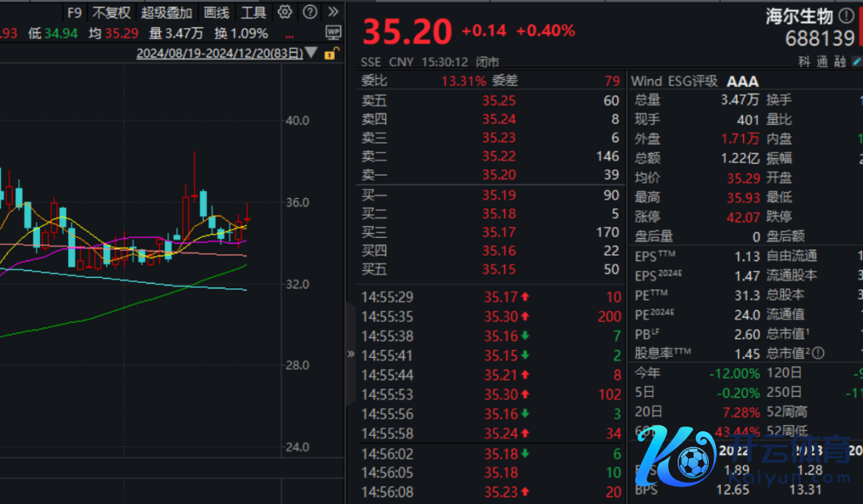Open chart settings via the gear icon
This screenshot has height=504, width=863.
tap(284, 12)
